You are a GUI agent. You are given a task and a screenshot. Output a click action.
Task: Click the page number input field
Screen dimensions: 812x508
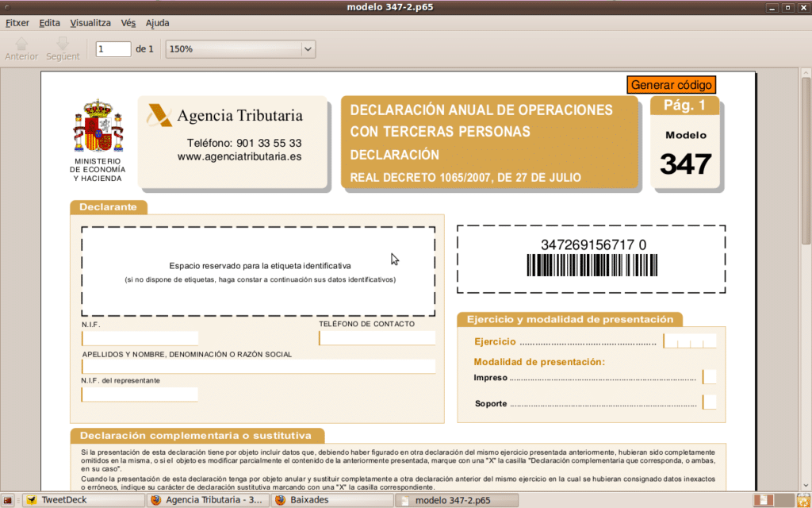click(113, 49)
